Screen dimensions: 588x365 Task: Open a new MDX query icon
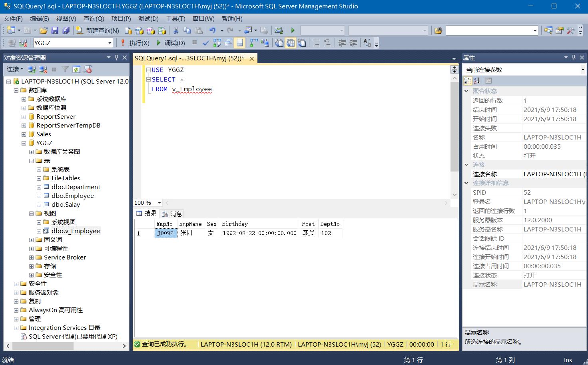(x=139, y=30)
